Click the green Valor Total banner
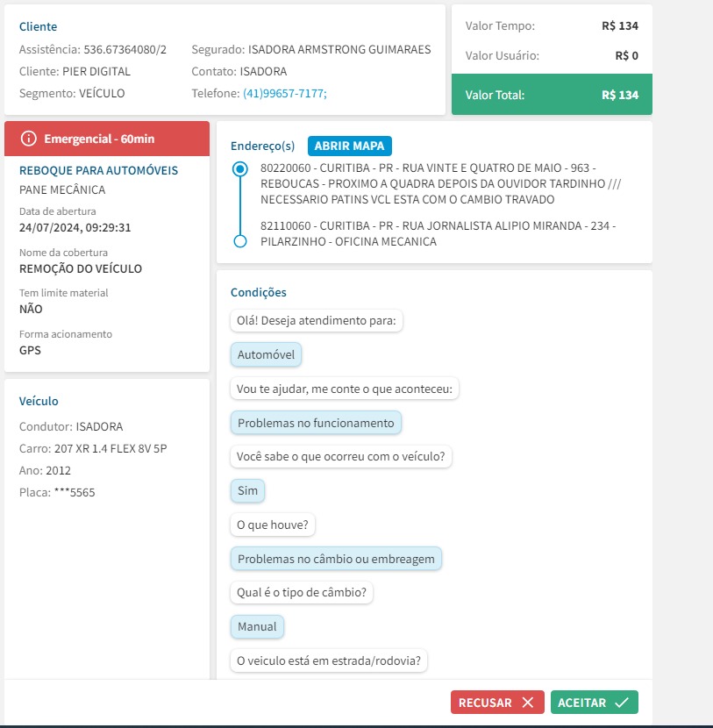The width and height of the screenshot is (713, 728). point(552,95)
